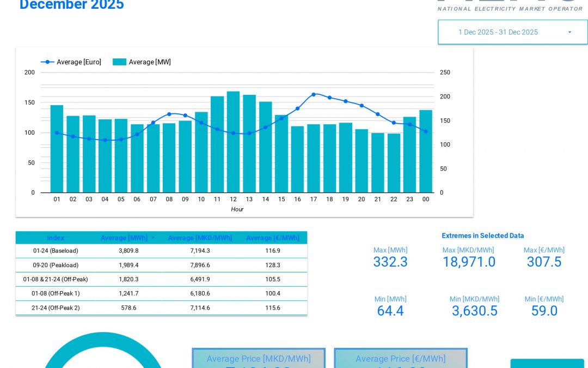Select the Max [€/MWh] extreme value card

click(x=544, y=256)
